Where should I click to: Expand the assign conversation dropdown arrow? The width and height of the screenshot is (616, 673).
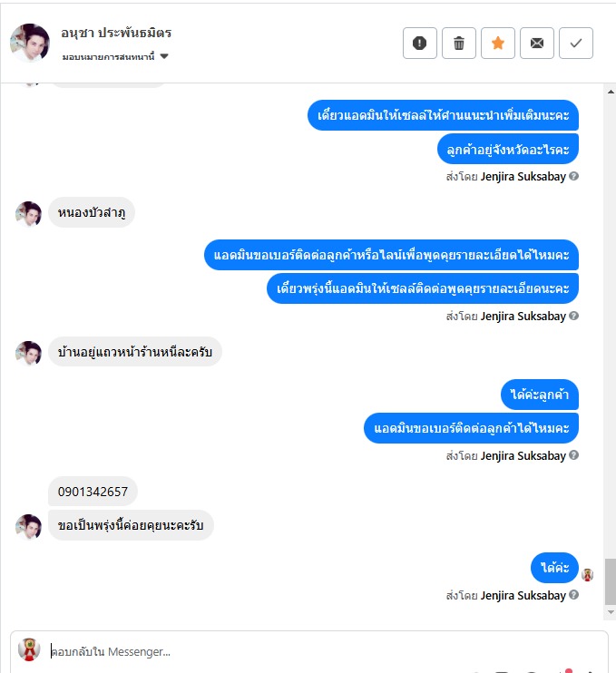pos(164,56)
